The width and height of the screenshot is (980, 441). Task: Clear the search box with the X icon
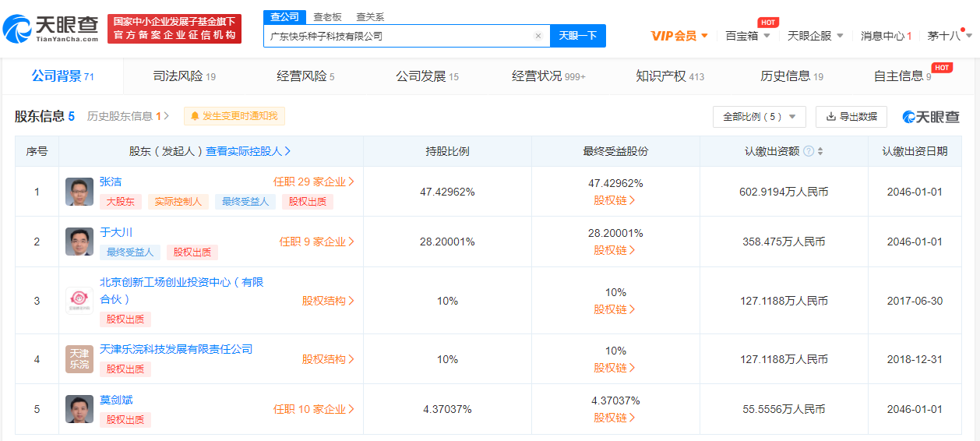tap(538, 36)
